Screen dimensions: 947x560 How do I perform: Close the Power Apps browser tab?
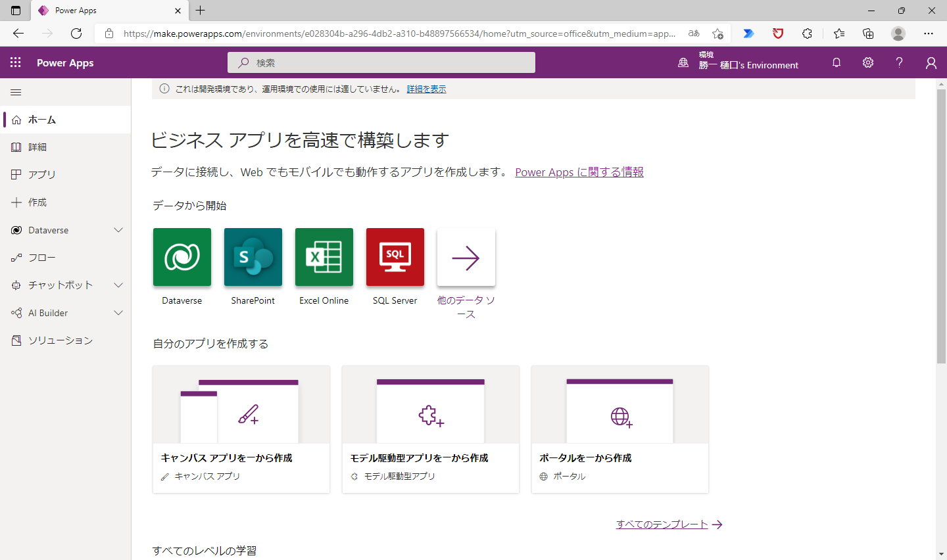pos(178,11)
